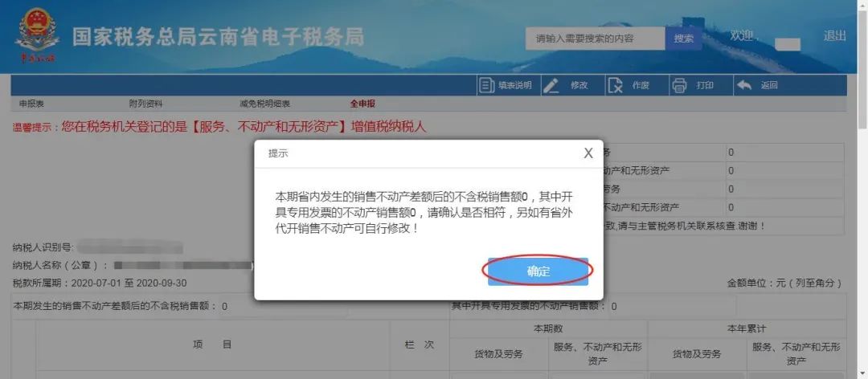Click the 其中开具专用发票的不动产销售额 value field
Screen dimensions: 868x379
(672, 307)
